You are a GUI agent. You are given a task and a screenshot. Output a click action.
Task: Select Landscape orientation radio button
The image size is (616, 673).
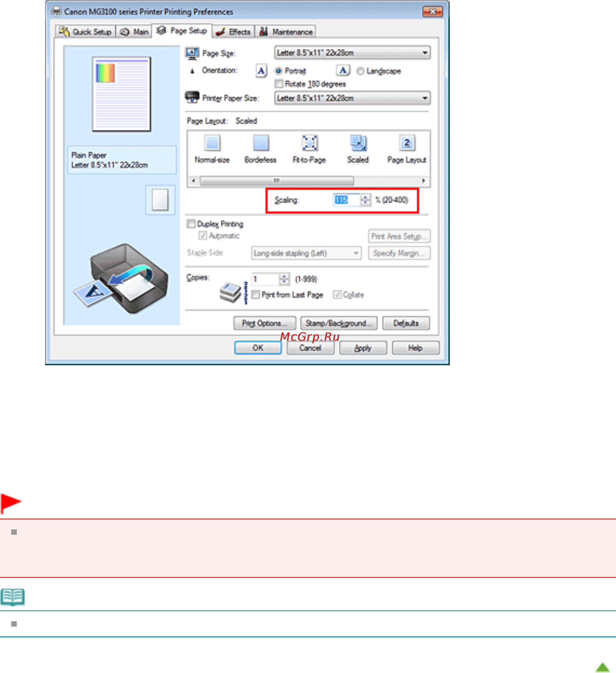pos(360,71)
